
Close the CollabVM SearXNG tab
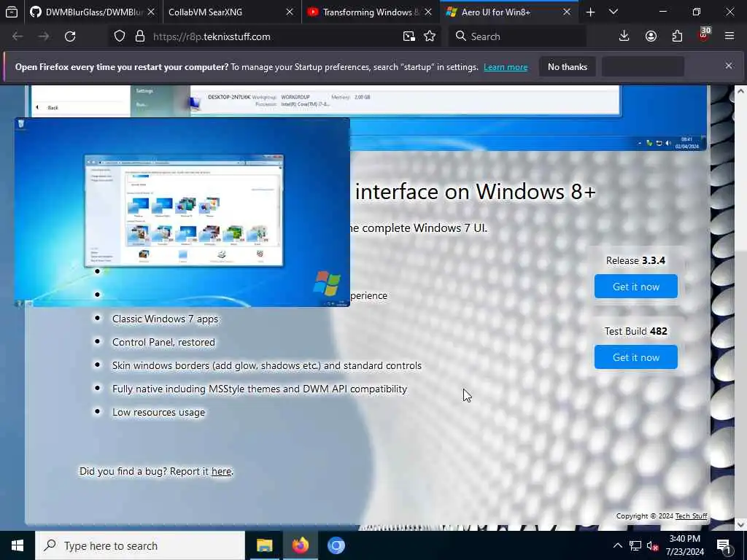[x=289, y=12]
